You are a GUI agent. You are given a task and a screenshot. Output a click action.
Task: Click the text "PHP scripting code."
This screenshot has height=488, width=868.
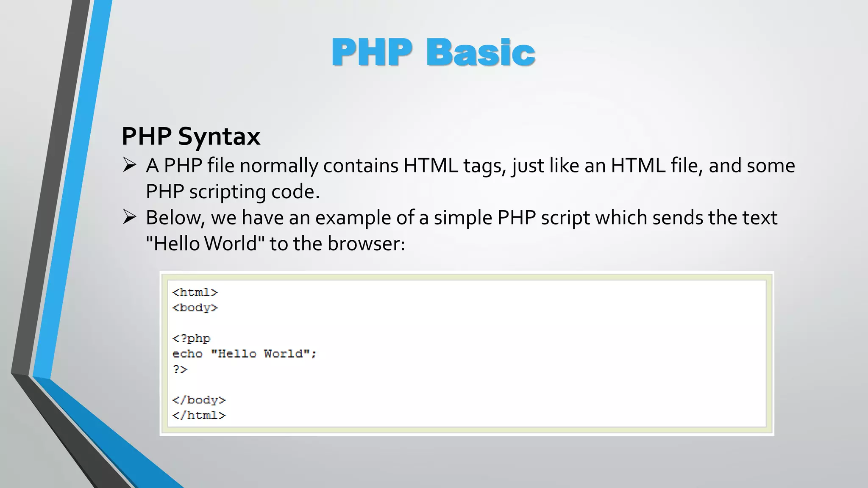click(233, 191)
